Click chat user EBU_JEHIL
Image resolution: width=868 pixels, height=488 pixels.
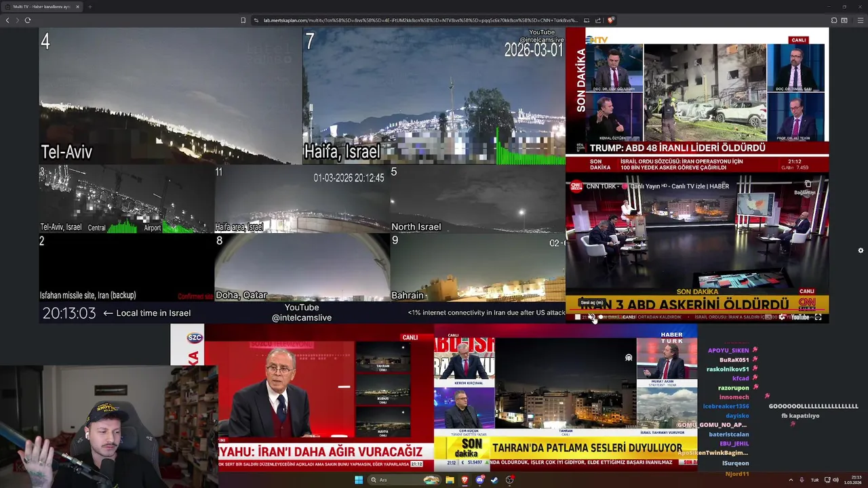pos(734,443)
